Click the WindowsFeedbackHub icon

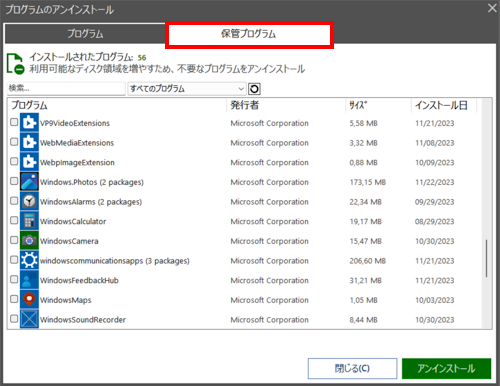[29, 280]
